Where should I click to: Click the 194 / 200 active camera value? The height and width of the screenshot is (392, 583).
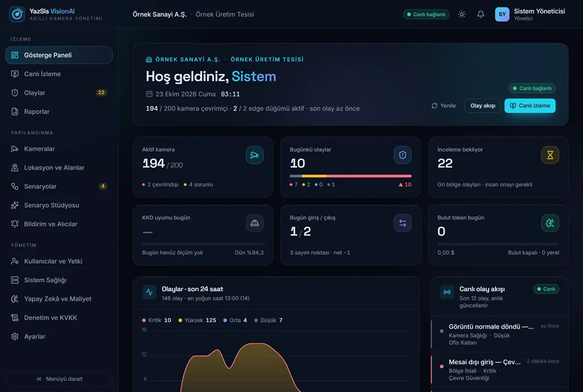[163, 164]
